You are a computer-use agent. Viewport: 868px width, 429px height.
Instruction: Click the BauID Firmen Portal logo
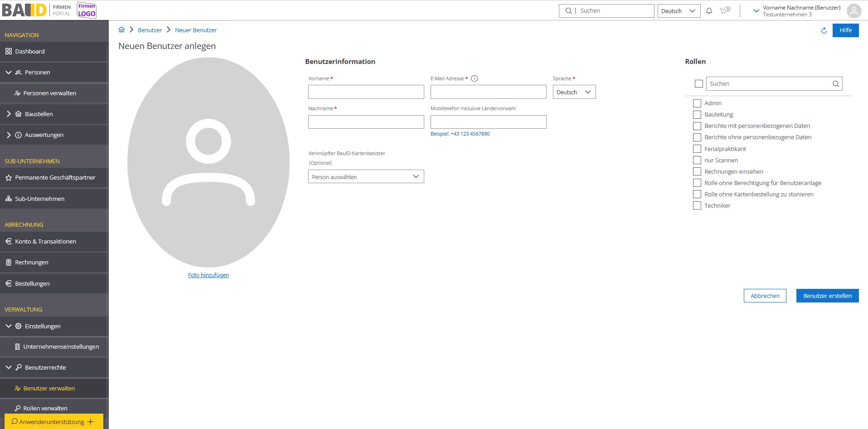pos(36,10)
